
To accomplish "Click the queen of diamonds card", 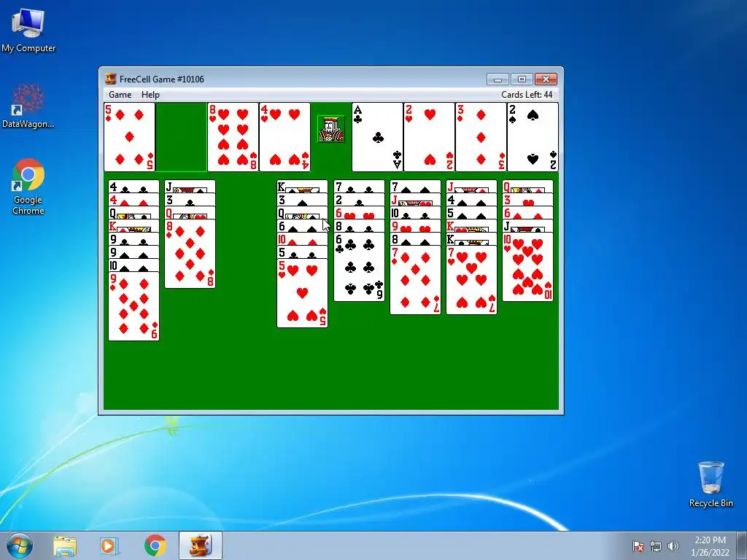I will tap(528, 186).
